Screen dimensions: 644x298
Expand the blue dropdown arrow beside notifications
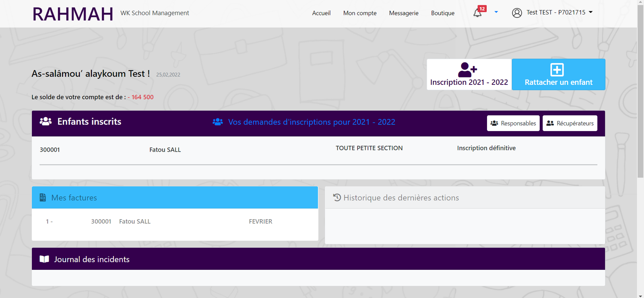point(496,12)
